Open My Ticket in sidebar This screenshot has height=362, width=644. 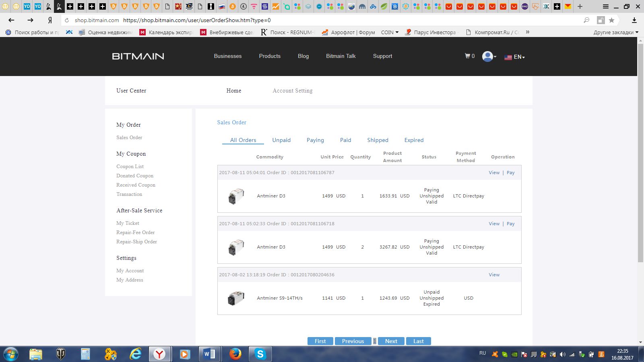128,223
